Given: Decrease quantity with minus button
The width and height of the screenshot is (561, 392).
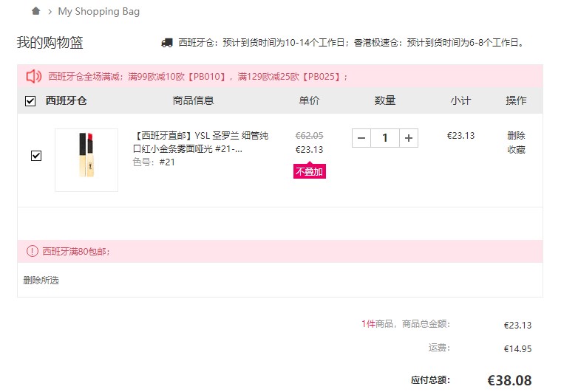Looking at the screenshot, I should pos(361,138).
